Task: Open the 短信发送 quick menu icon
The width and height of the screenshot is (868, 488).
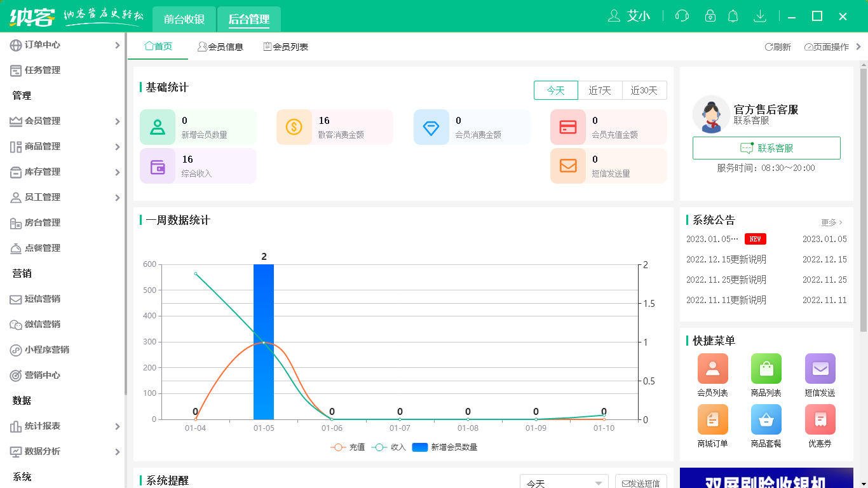Action: coord(820,369)
